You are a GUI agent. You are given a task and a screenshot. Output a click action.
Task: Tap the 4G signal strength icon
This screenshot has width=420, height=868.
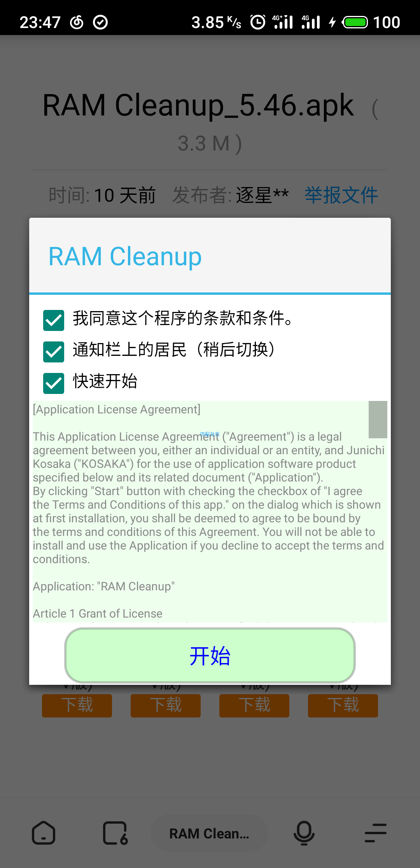[311, 22]
